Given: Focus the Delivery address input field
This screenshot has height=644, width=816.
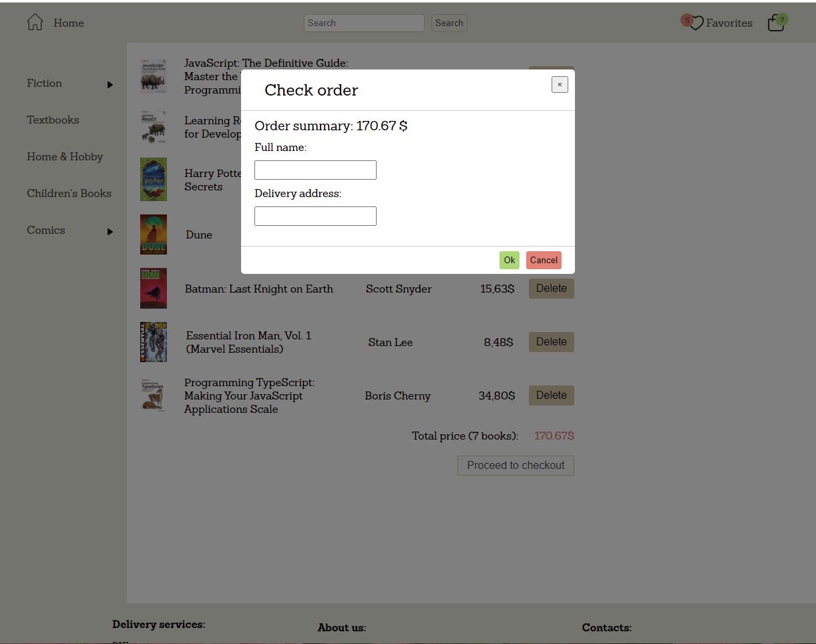Looking at the screenshot, I should coord(315,216).
